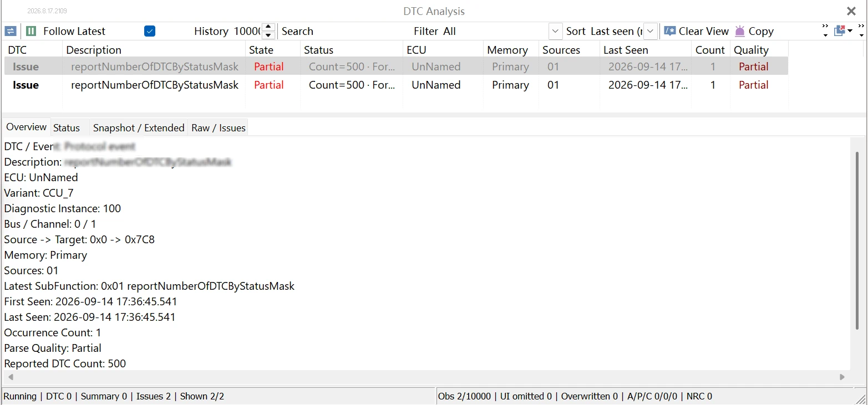The width and height of the screenshot is (868, 405).
Task: Click the ECU column header
Action: tap(443, 50)
